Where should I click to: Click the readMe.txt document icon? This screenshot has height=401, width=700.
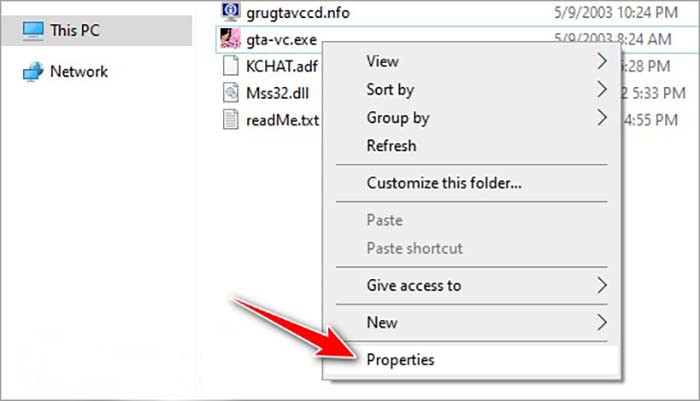[230, 119]
